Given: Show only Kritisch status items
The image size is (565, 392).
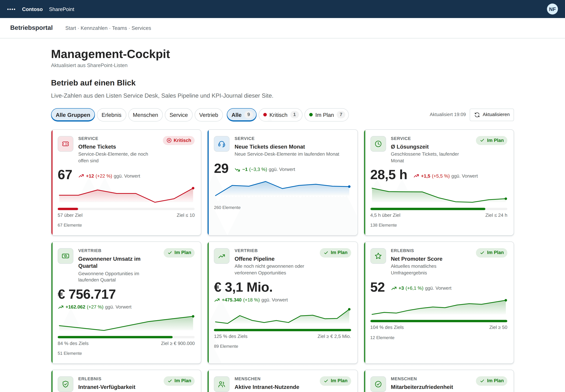Looking at the screenshot, I should coord(280,115).
